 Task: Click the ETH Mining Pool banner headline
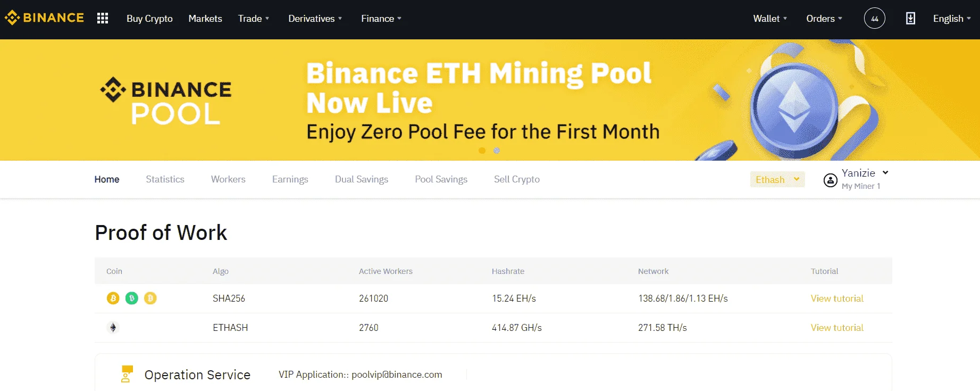[479, 88]
